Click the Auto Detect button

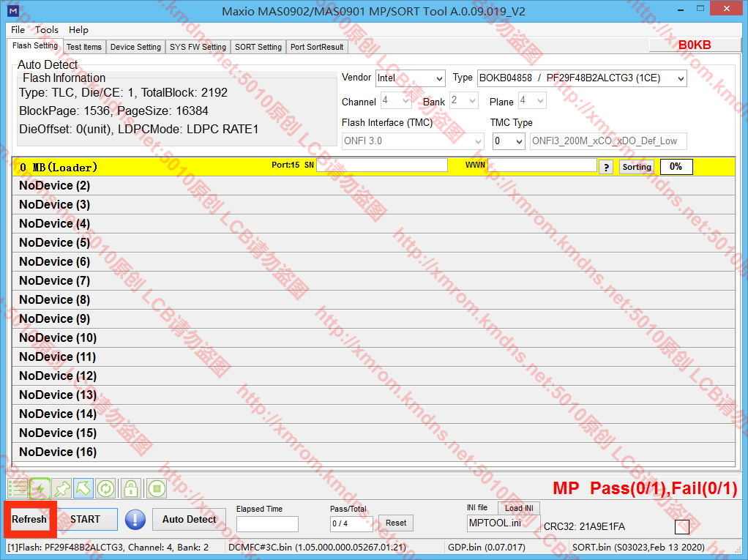point(189,520)
